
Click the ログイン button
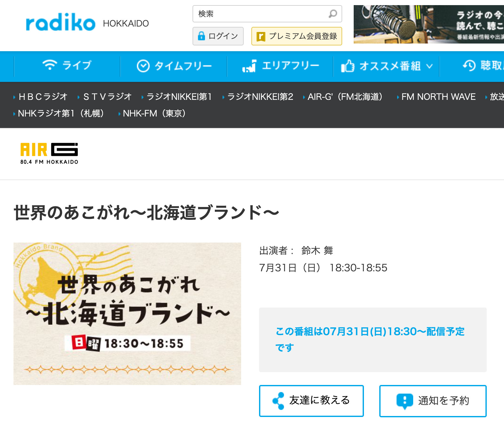point(218,36)
